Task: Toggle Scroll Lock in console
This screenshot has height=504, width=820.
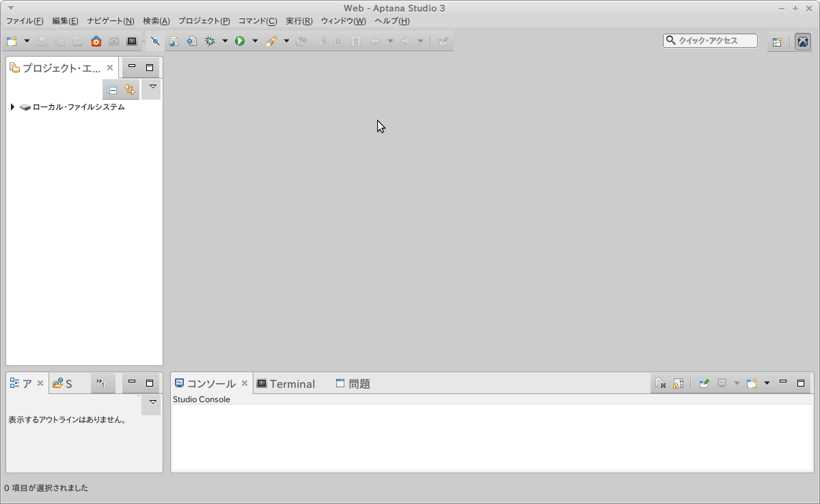Action: point(679,384)
